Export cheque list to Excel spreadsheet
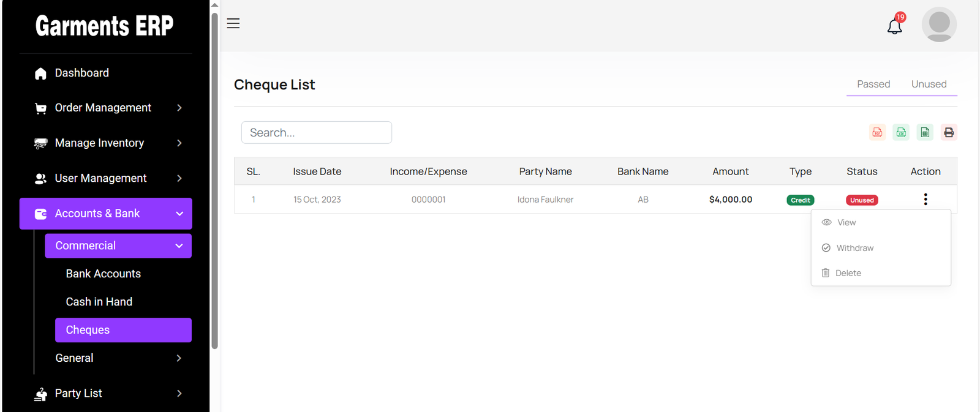 click(x=925, y=132)
